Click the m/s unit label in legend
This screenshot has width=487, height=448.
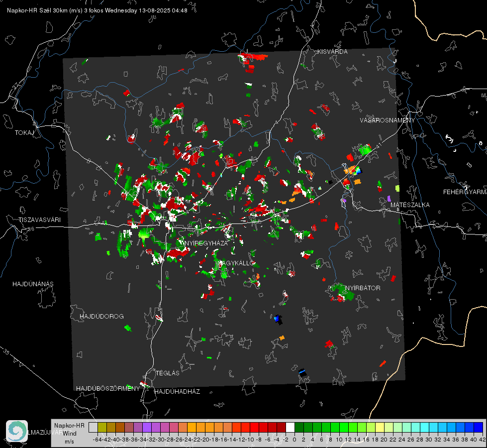pos(69,442)
